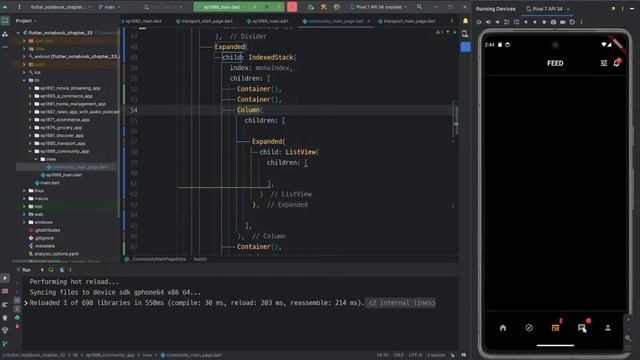Open the debug icon in main toolbar

[x=311, y=7]
